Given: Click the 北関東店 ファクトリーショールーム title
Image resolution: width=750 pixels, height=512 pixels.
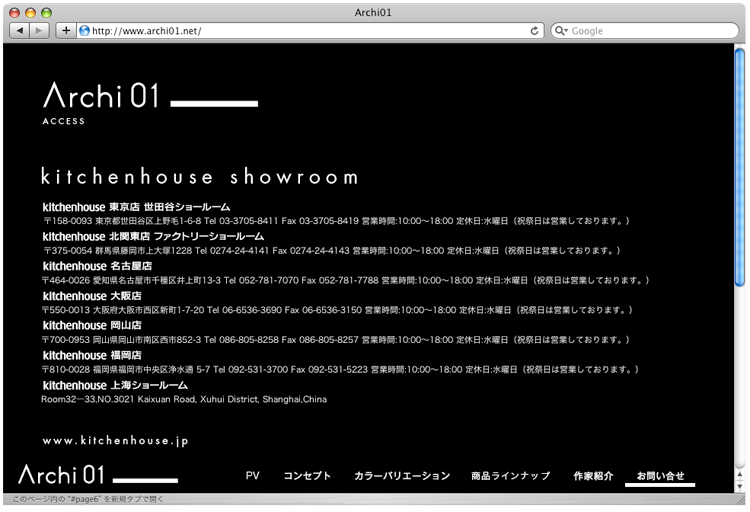Looking at the screenshot, I should point(187,236).
